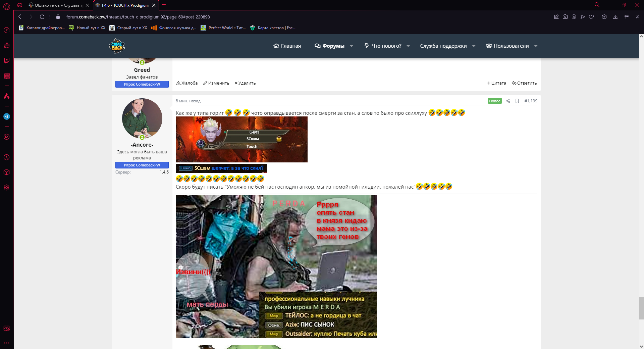Click Жалоба to report the post
The height and width of the screenshot is (349, 644).
(187, 83)
